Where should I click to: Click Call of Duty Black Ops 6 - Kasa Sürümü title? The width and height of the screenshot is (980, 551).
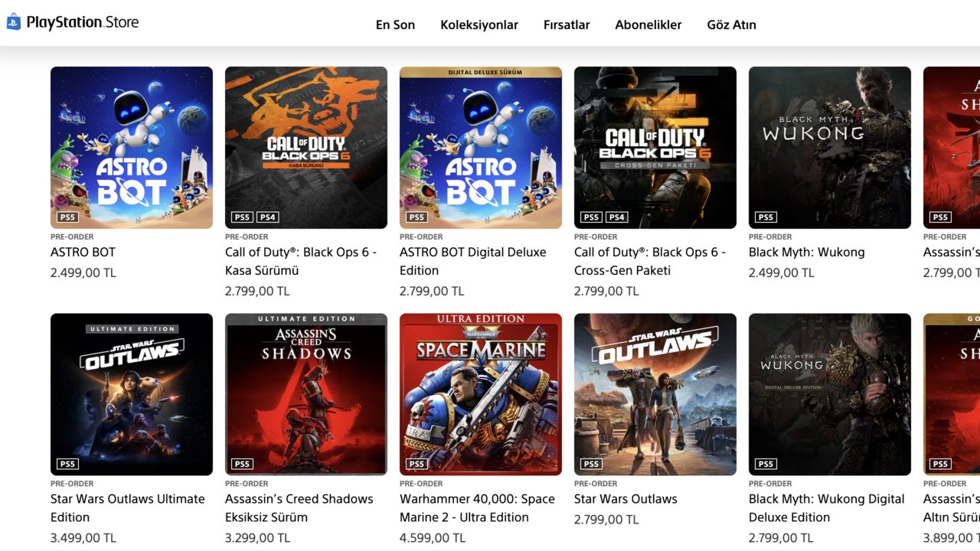pyautogui.click(x=301, y=261)
